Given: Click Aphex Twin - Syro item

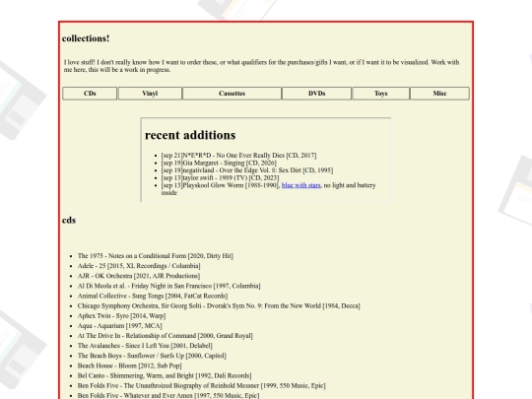Looking at the screenshot, I should [x=121, y=316].
